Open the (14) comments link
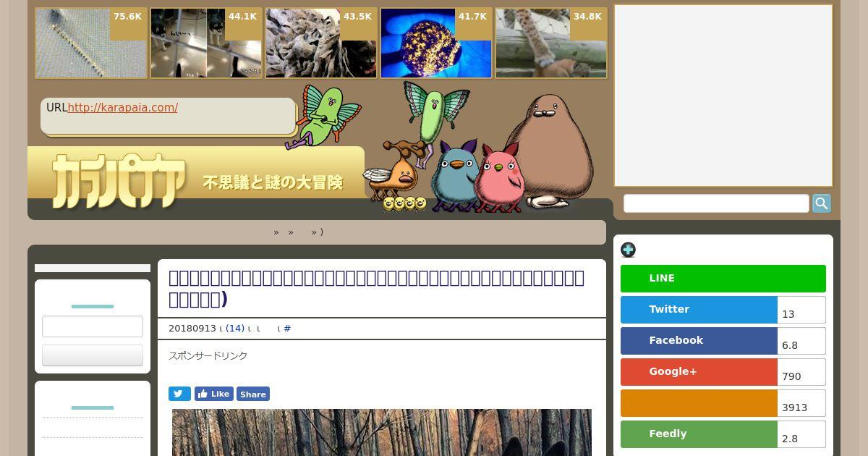Viewport: 868px width, 456px height. (x=235, y=329)
